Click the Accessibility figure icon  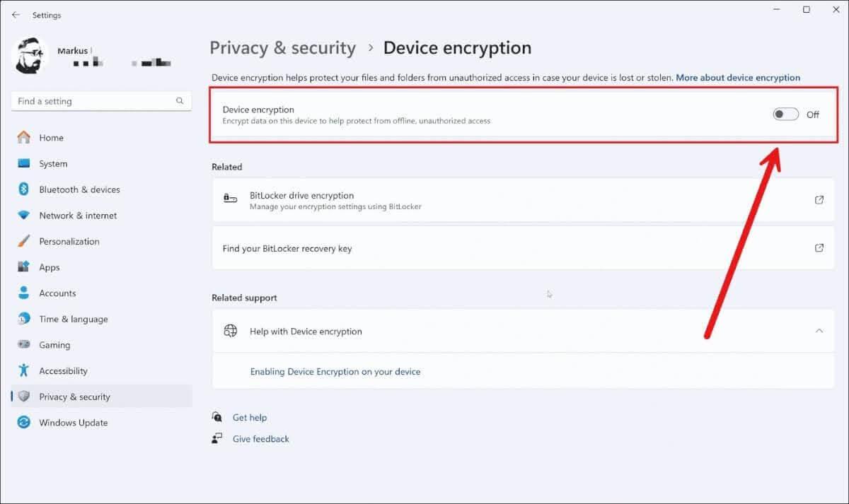pyautogui.click(x=24, y=370)
